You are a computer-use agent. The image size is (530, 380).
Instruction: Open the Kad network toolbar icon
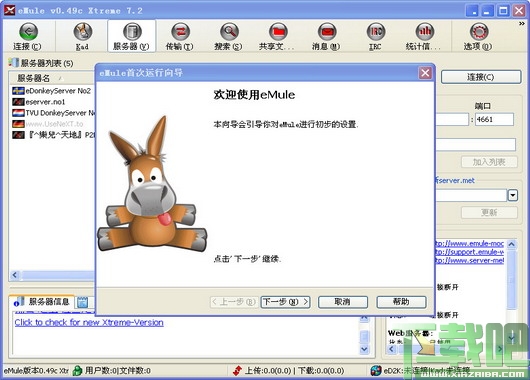click(83, 32)
